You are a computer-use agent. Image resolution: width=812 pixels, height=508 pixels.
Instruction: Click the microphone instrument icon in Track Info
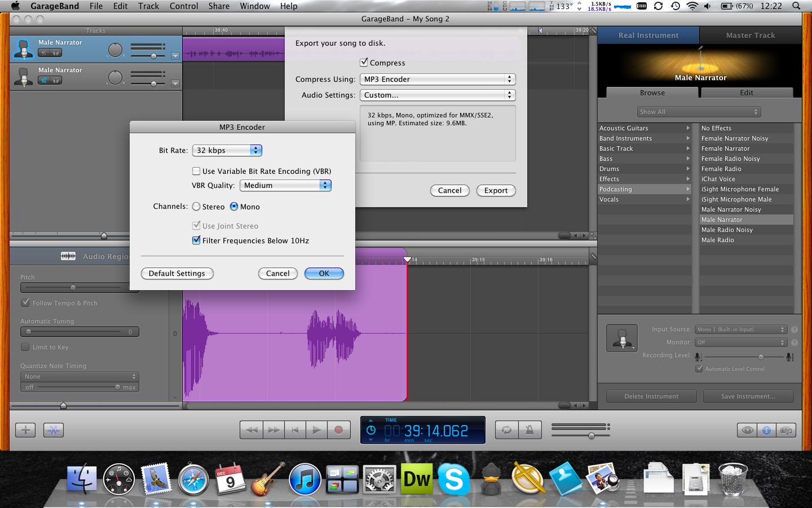pos(622,338)
